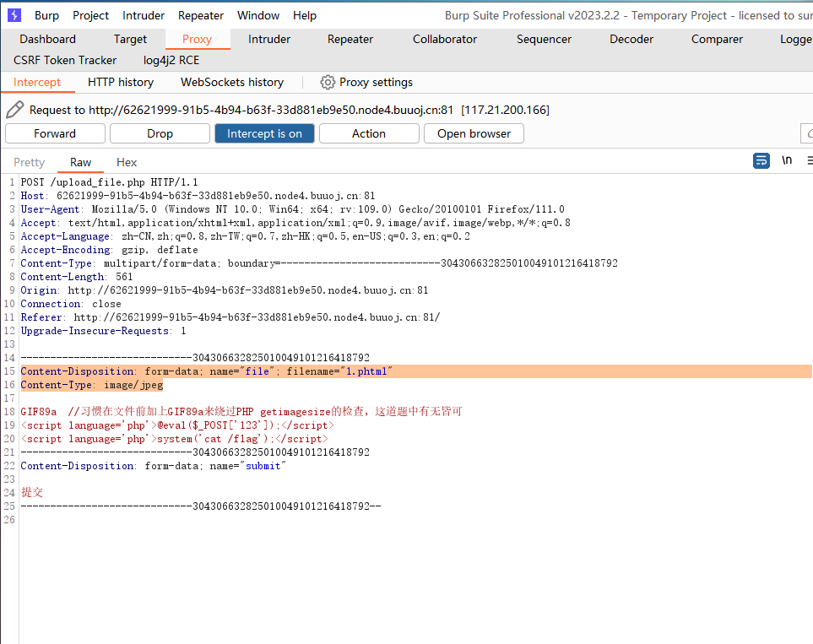Toggle show non-printable characters \n
The height and width of the screenshot is (644, 813).
pos(787,160)
